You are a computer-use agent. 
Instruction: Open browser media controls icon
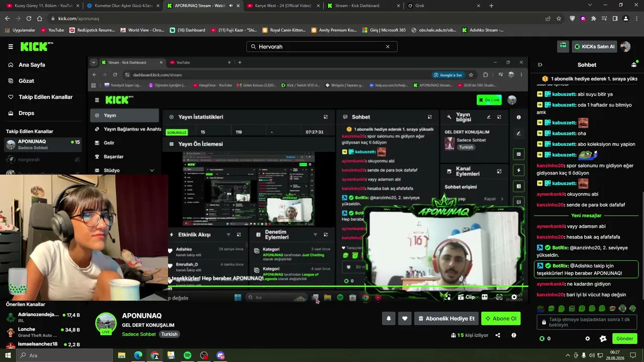(x=604, y=19)
